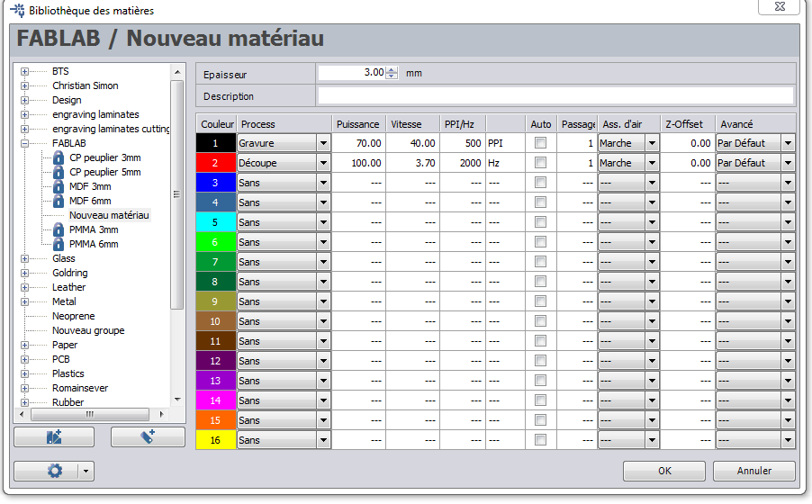The height and width of the screenshot is (504, 812).
Task: Tick the Auto checkbox for color 2 row
Action: 540,163
